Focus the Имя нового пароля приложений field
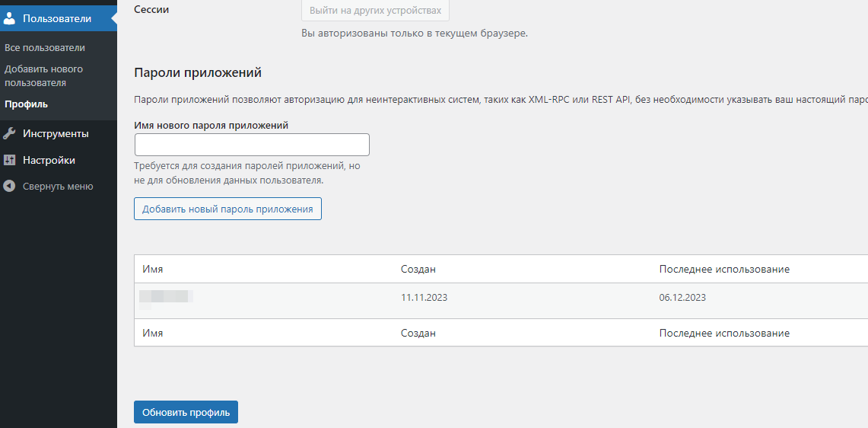This screenshot has height=428, width=868. (252, 145)
